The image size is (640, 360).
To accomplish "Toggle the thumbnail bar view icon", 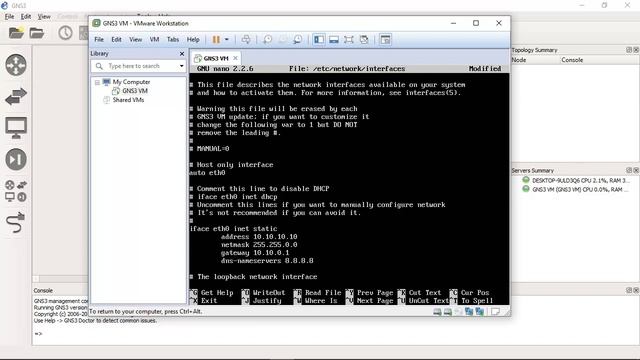I will click(334, 40).
